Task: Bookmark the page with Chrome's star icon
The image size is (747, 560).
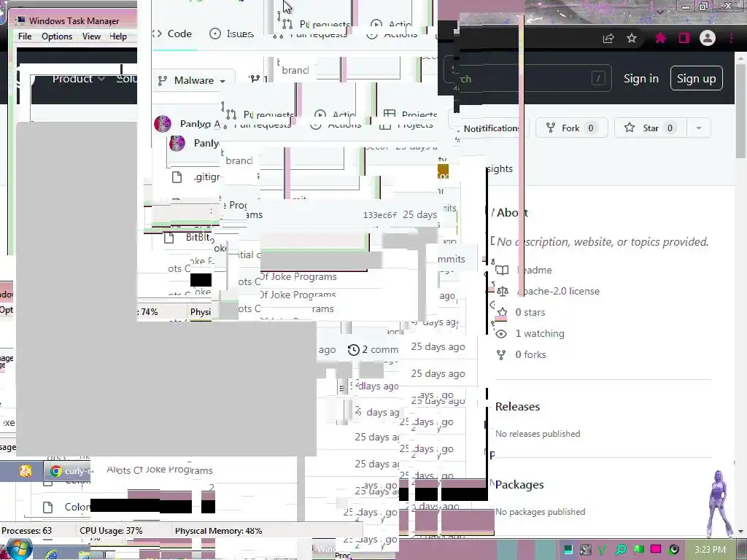Action: pos(632,38)
